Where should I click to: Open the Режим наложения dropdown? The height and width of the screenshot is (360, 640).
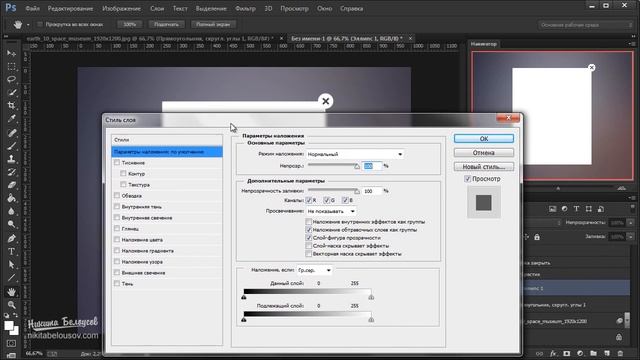pos(355,154)
